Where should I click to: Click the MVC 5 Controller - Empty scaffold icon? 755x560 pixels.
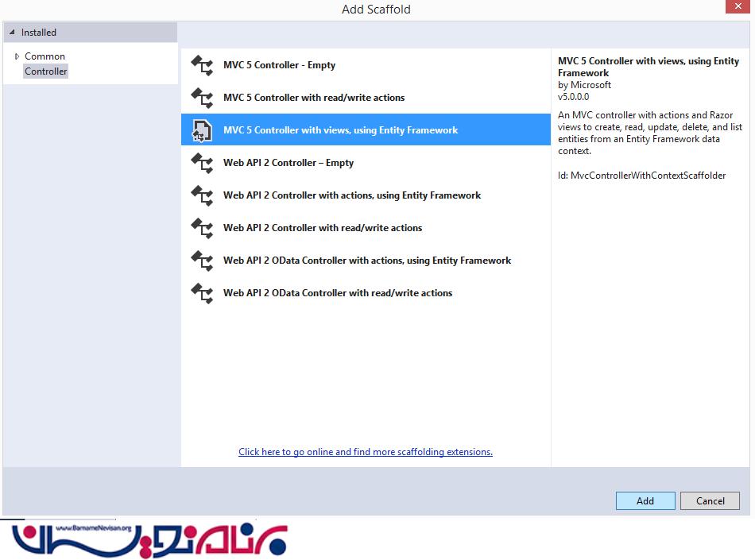202,65
